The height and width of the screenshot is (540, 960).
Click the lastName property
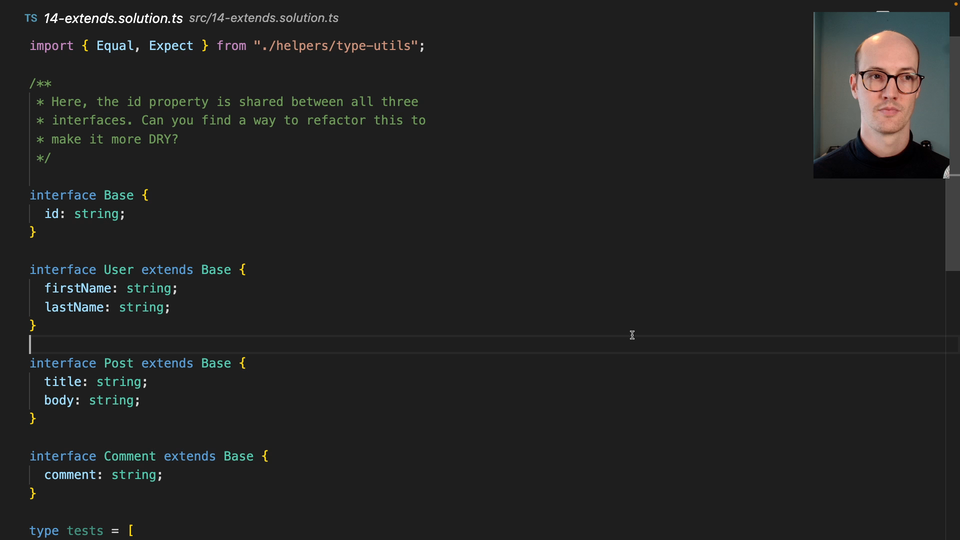coord(74,307)
